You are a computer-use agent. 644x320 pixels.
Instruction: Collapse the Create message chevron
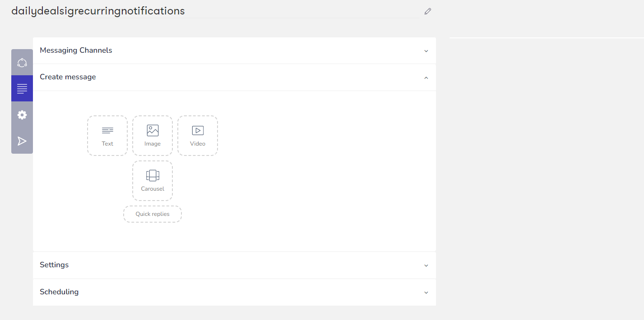(x=426, y=78)
